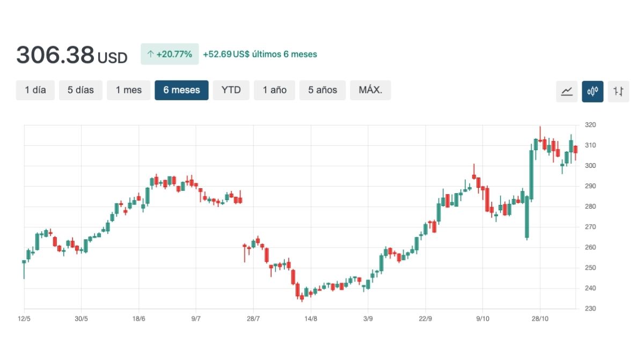Select the candlestick chart type icon
Image resolution: width=644 pixels, height=362 pixels.
pyautogui.click(x=592, y=91)
